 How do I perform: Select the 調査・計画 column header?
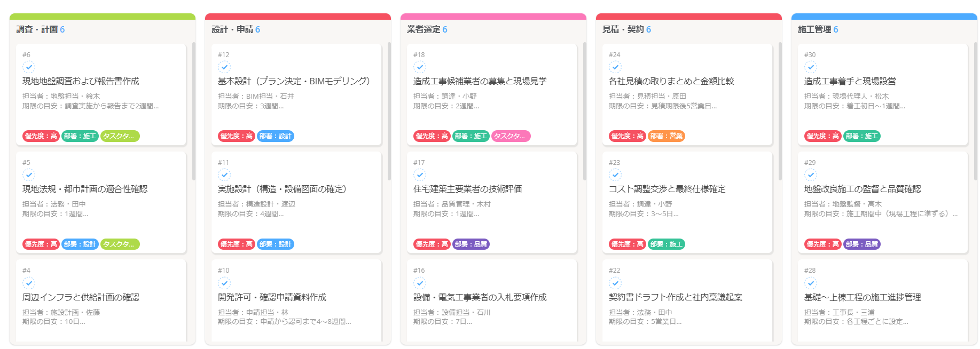point(37,29)
